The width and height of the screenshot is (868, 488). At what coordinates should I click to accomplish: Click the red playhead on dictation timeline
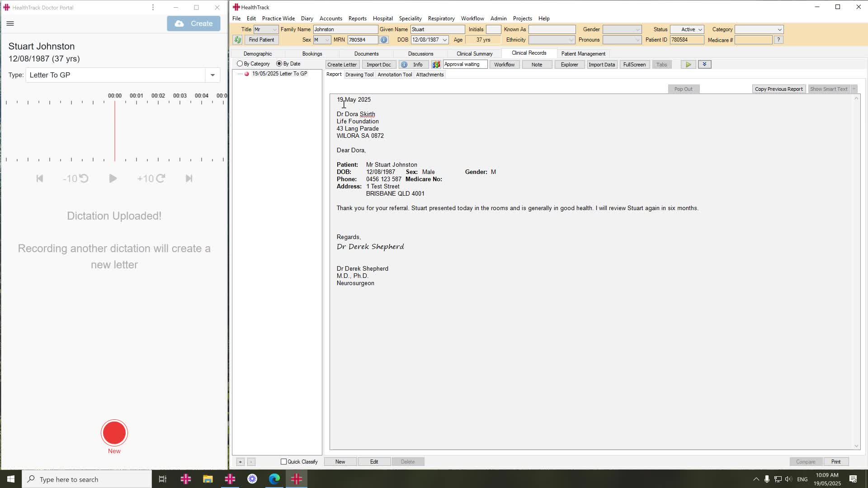(115, 131)
